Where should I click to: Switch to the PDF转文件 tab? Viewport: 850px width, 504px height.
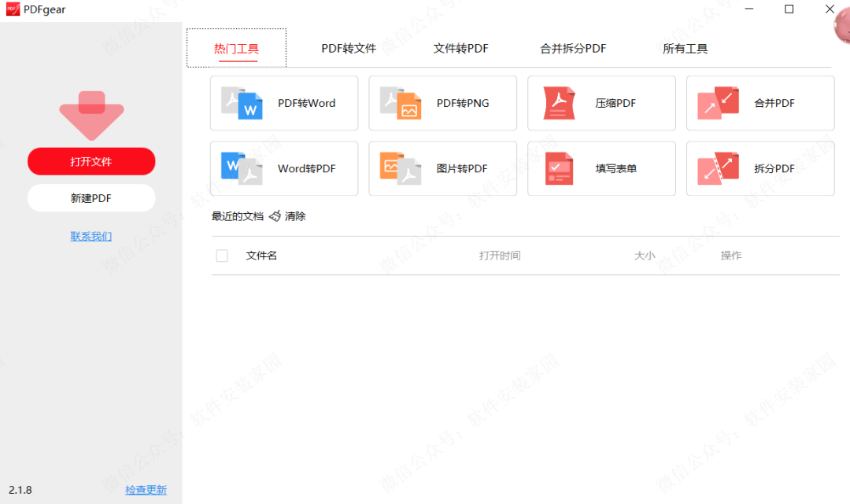click(x=349, y=48)
